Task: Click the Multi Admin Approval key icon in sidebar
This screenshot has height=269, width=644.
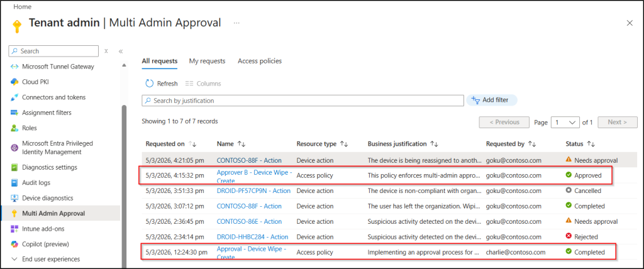Action: pos(14,213)
